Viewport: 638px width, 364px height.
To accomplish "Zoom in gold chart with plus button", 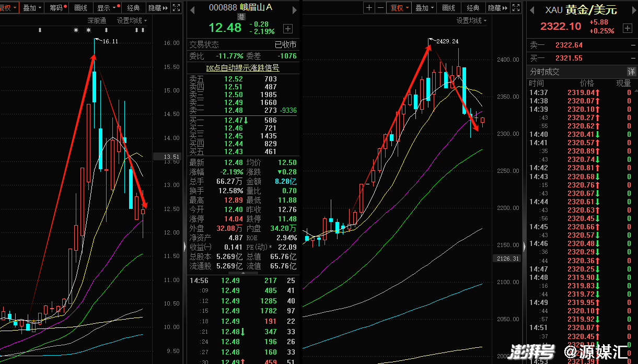I will point(369,8).
